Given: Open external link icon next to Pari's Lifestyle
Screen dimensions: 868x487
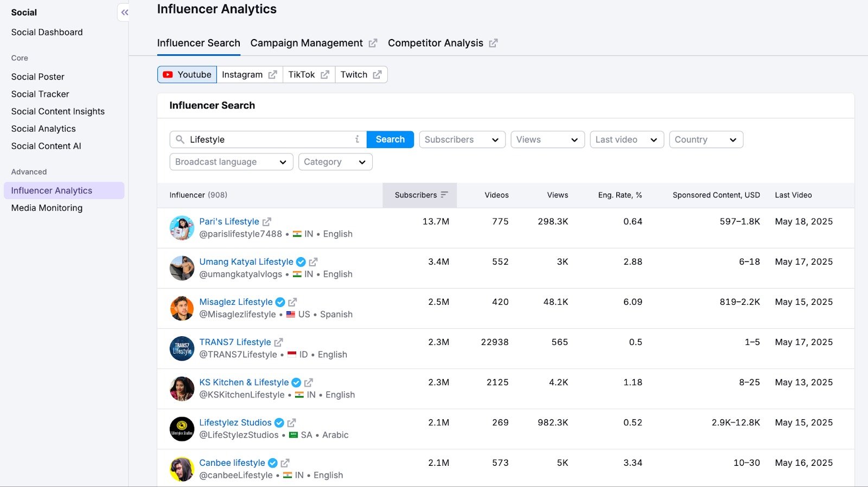Looking at the screenshot, I should [267, 222].
